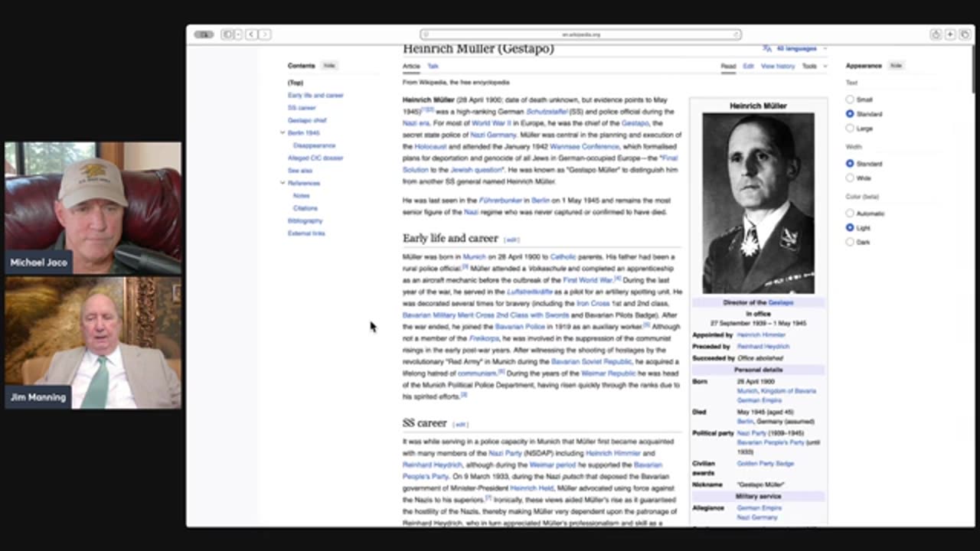Go to Notes in contents

click(302, 196)
